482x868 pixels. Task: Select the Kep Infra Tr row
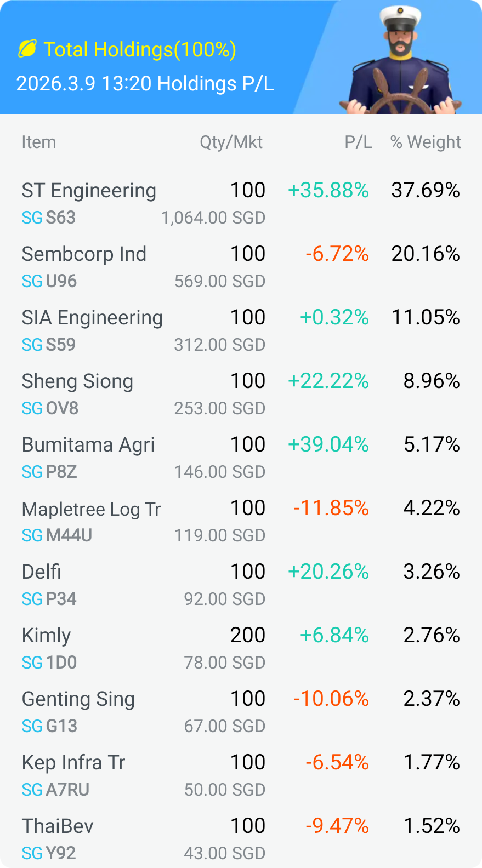click(73, 763)
